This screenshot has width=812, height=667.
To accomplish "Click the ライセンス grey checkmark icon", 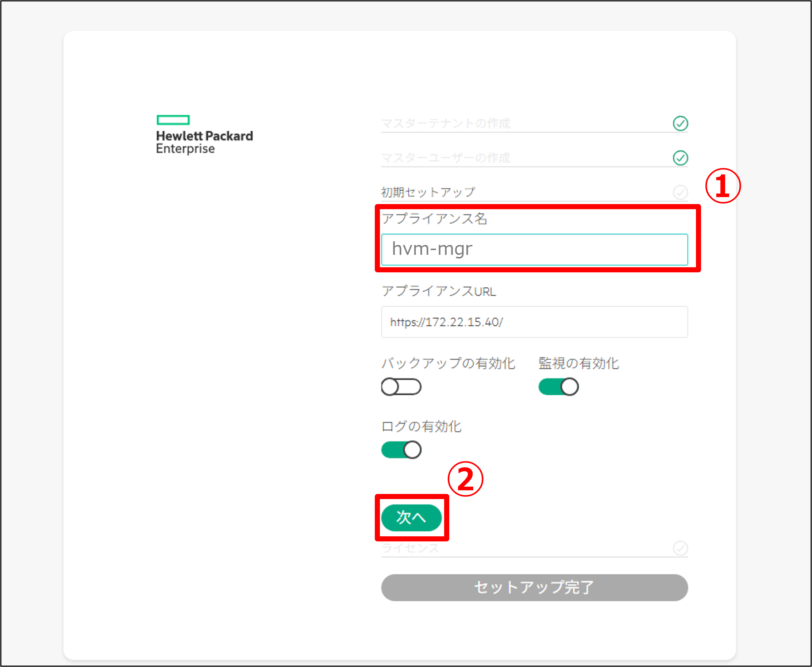I will click(x=680, y=548).
